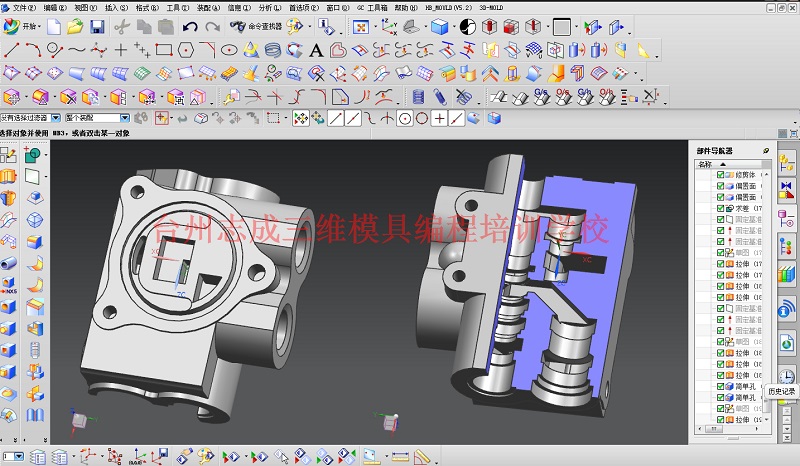Open the 整个装配 scope dropdown
Image resolution: width=800 pixels, height=466 pixels.
point(97,118)
